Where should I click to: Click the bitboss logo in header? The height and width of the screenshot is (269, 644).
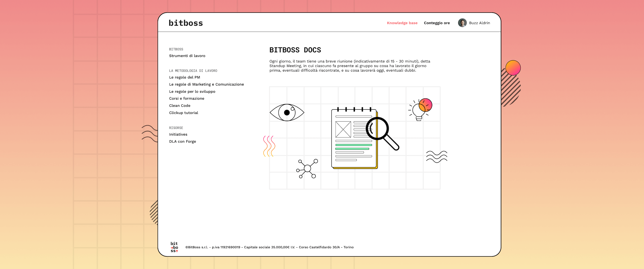(186, 23)
